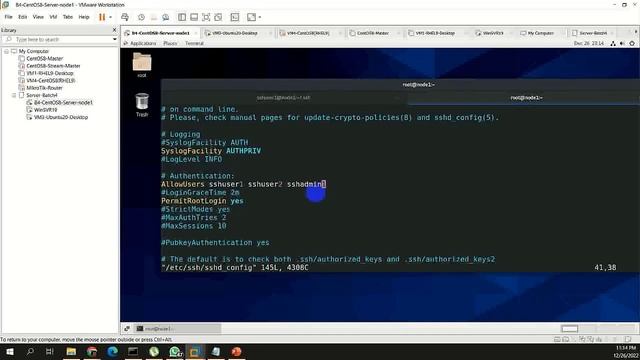Click the Windows taskbar search icon
The image size is (640, 360).
(x=30, y=351)
